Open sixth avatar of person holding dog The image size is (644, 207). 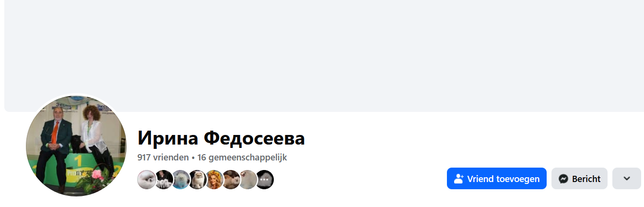pos(231,180)
